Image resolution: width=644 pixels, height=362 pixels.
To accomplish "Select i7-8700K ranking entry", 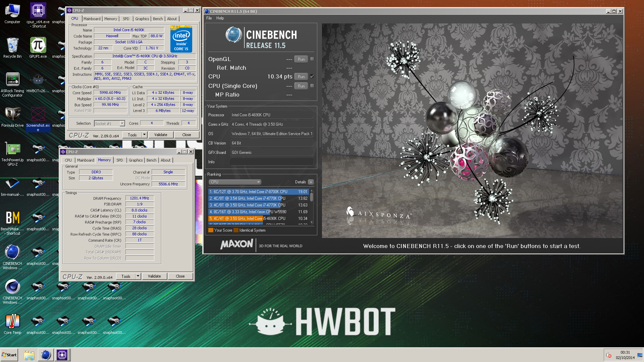I will (258, 192).
